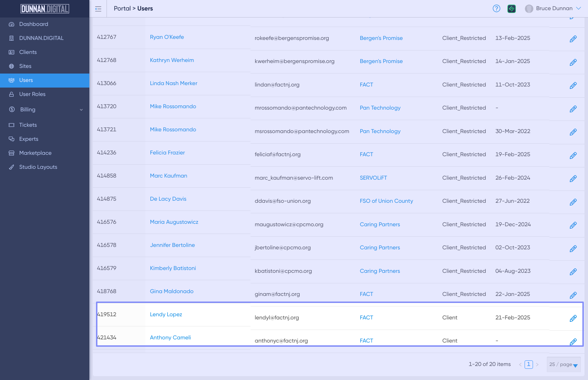
Task: Open User Roles from the sidebar
Action: click(x=32, y=94)
